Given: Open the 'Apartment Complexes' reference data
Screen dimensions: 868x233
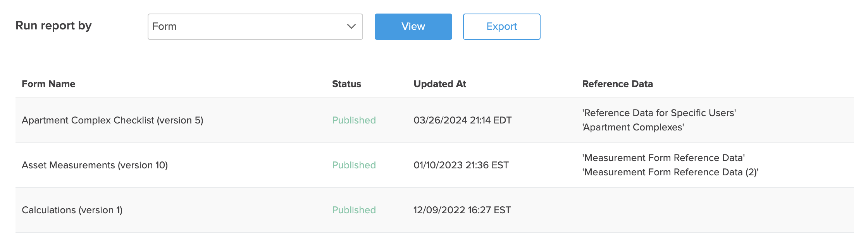Looking at the screenshot, I should pos(632,127).
